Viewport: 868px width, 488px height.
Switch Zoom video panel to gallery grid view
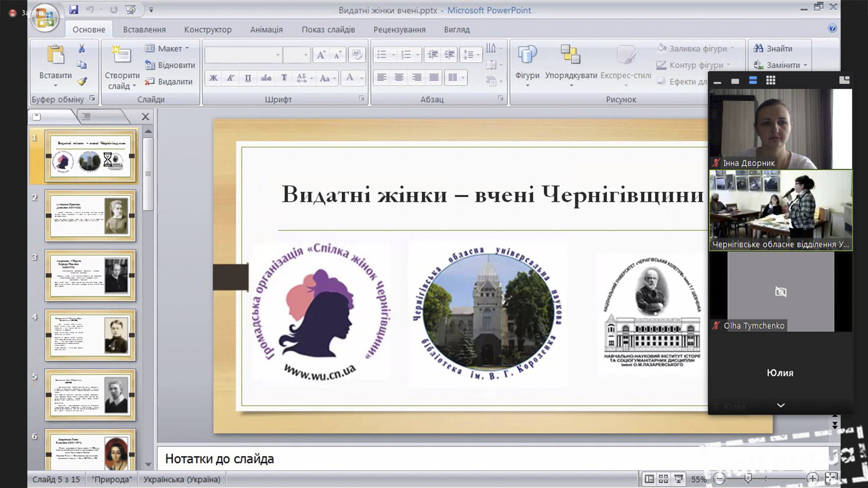click(x=770, y=81)
